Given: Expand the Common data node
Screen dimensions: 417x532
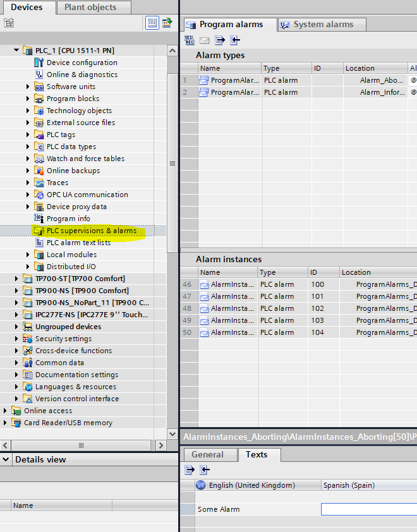Looking at the screenshot, I should pyautogui.click(x=16, y=363).
